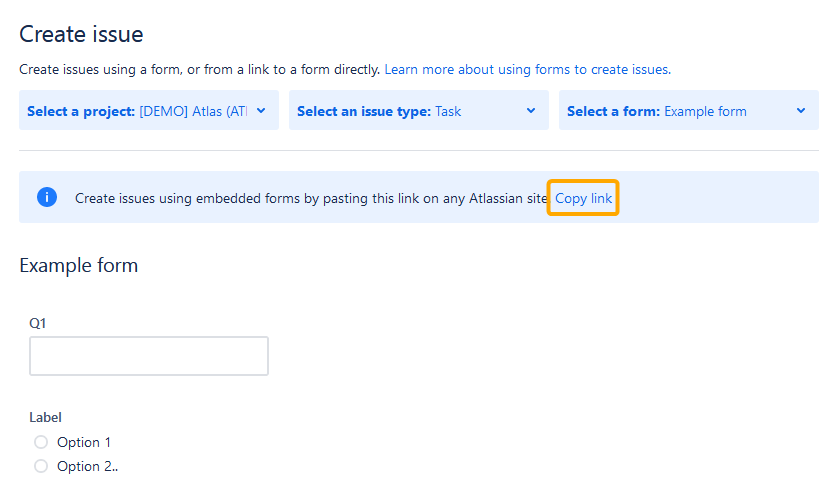
Task: Open 'Learn more about using forms' link
Action: coord(528,70)
